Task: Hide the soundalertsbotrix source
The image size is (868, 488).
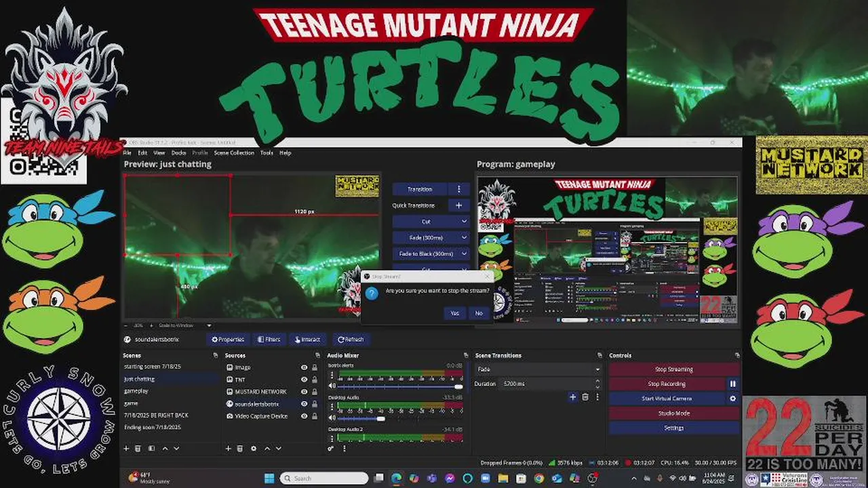Action: point(304,404)
